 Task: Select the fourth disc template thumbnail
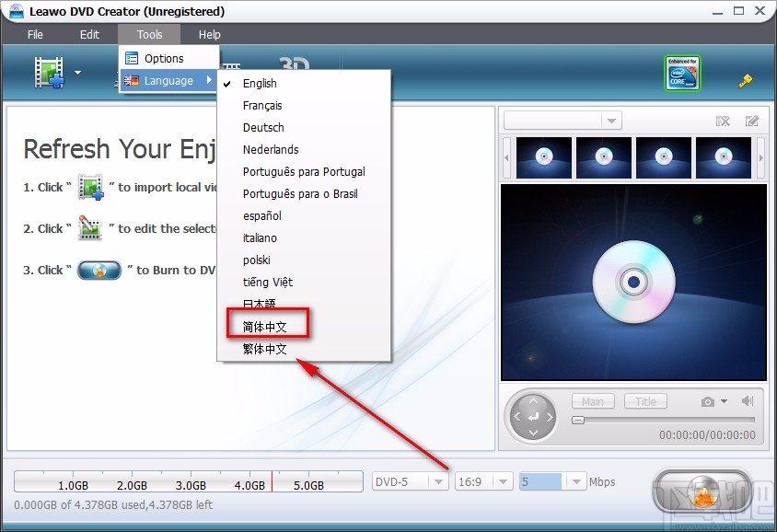point(724,157)
